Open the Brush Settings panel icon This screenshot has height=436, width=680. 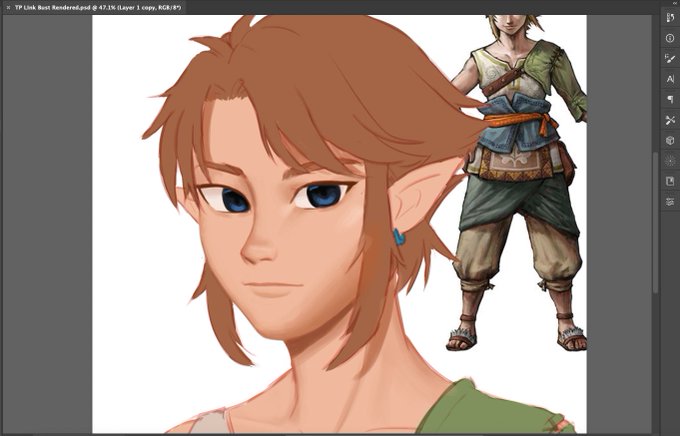click(670, 59)
